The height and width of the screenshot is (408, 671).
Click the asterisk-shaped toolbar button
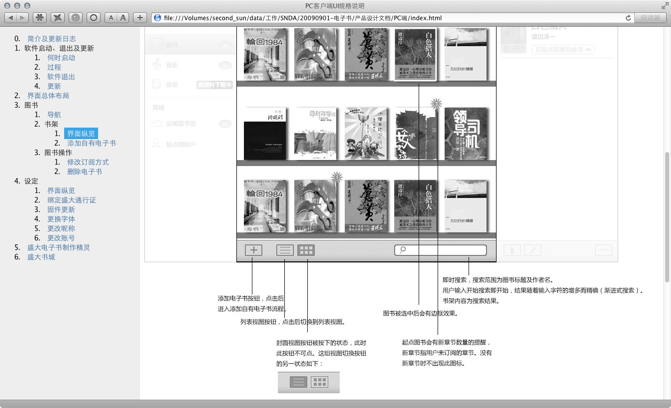point(40,18)
